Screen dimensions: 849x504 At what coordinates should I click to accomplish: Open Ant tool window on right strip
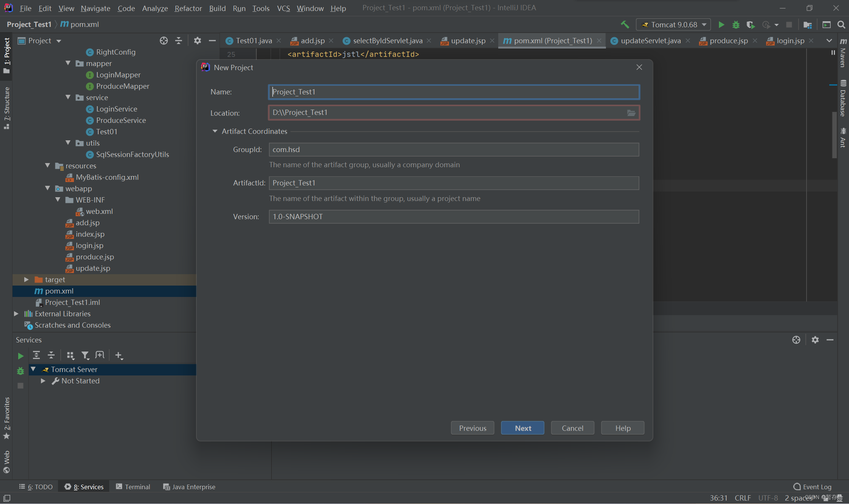tap(843, 138)
